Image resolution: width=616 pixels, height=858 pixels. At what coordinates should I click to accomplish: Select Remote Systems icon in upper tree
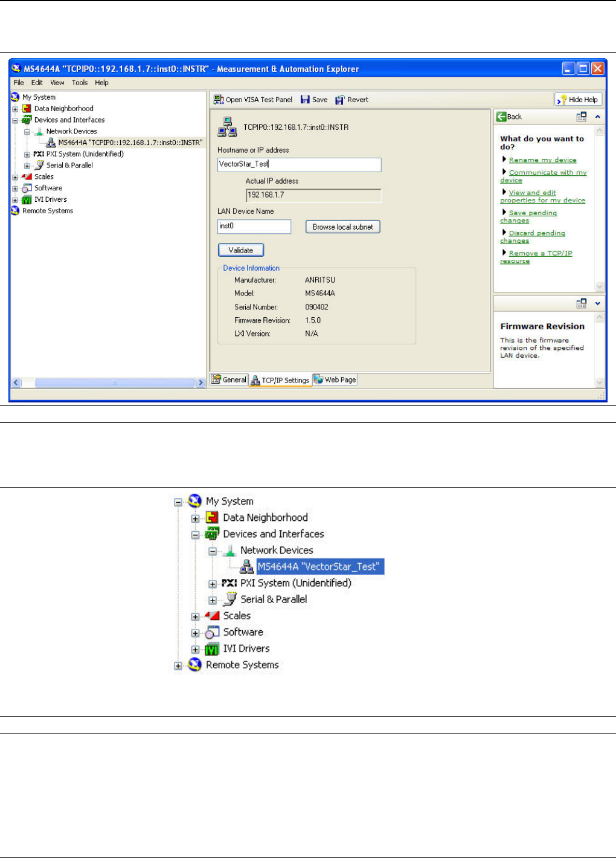[x=15, y=211]
